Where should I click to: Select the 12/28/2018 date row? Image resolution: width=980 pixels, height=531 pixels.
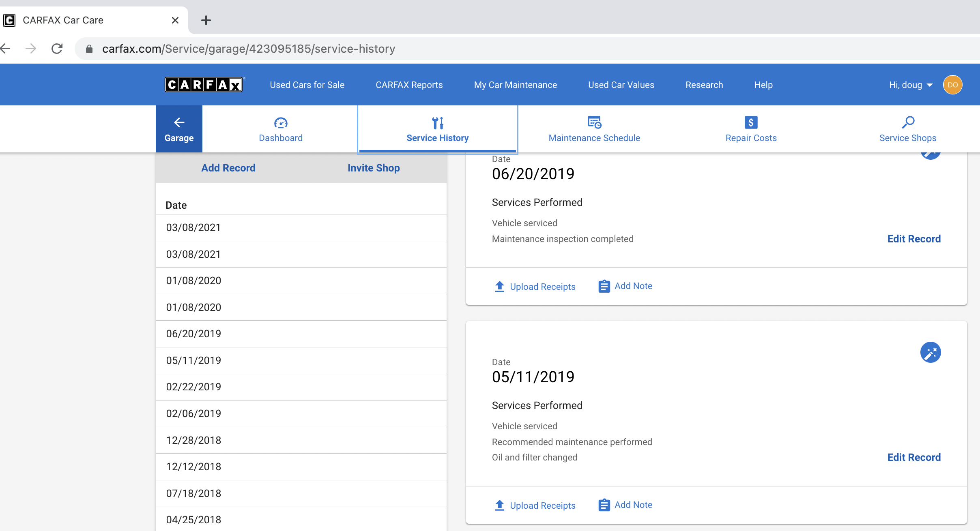(301, 440)
